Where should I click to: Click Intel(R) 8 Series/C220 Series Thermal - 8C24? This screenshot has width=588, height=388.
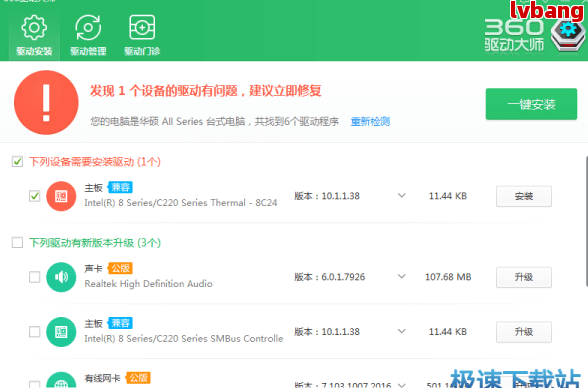click(x=181, y=203)
